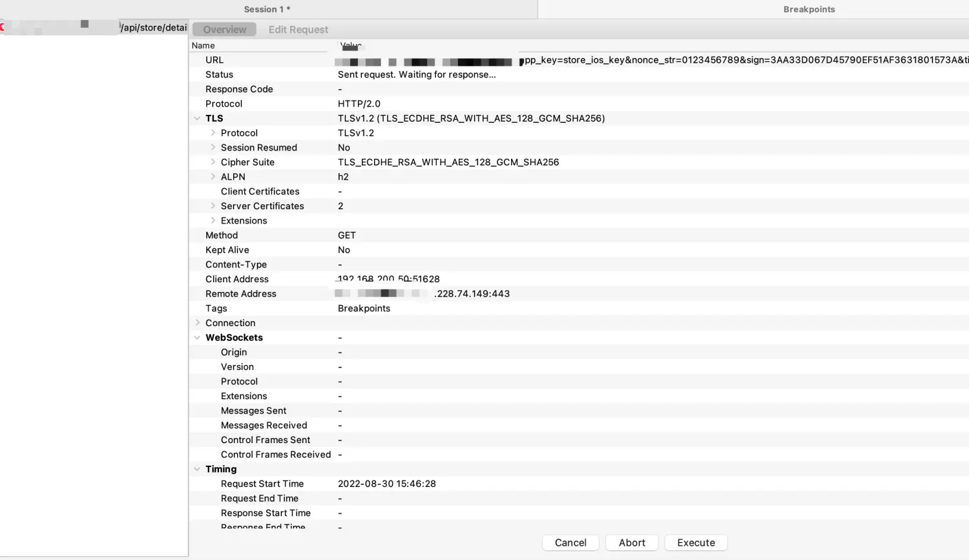The image size is (969, 560).
Task: Collapse the WebSockets section
Action: [x=197, y=338]
